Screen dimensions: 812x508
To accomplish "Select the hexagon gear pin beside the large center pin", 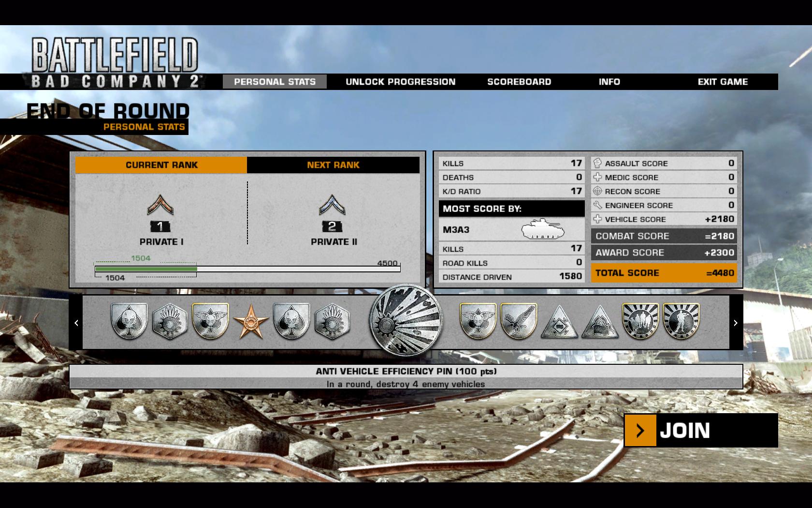I will (x=332, y=321).
